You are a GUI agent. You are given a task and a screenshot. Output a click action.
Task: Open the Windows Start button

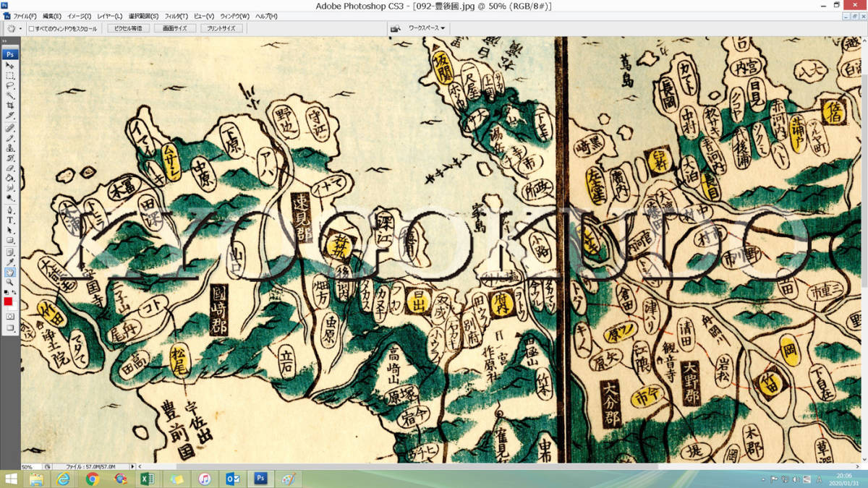coord(12,479)
